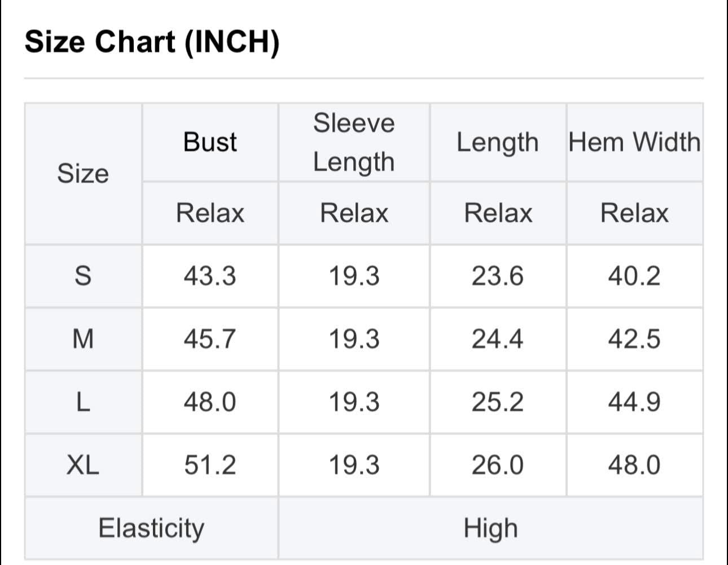
Task: Click the High elasticity value
Action: tap(490, 528)
